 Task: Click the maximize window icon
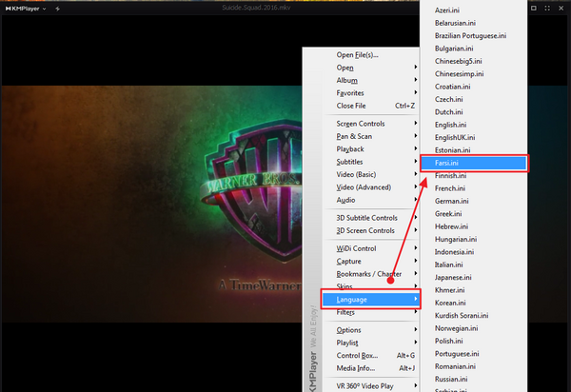(x=534, y=8)
